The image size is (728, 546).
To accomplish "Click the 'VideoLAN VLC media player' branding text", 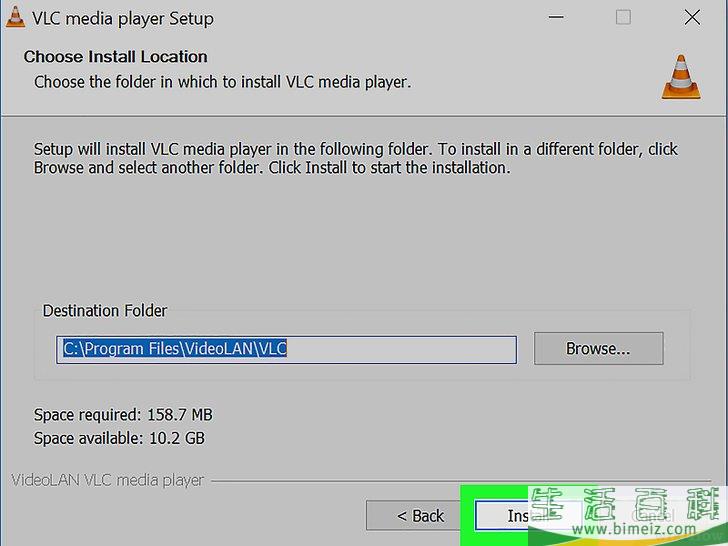I will pos(107,480).
